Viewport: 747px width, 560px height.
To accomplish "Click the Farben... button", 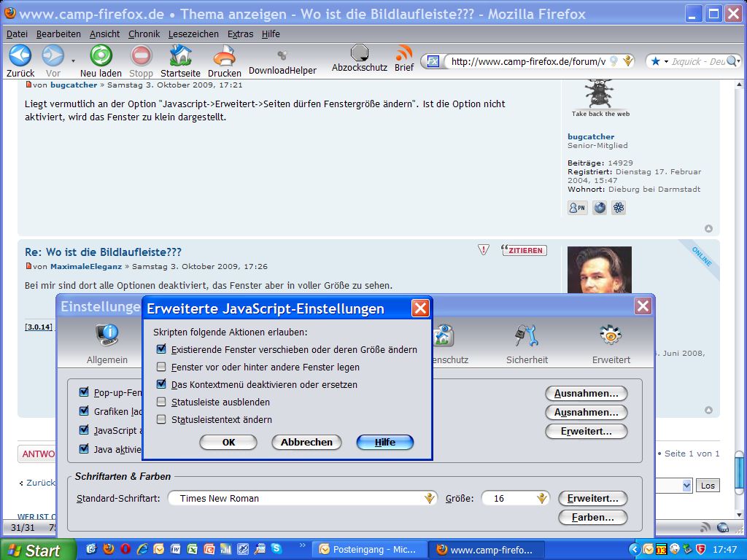I will [x=592, y=517].
